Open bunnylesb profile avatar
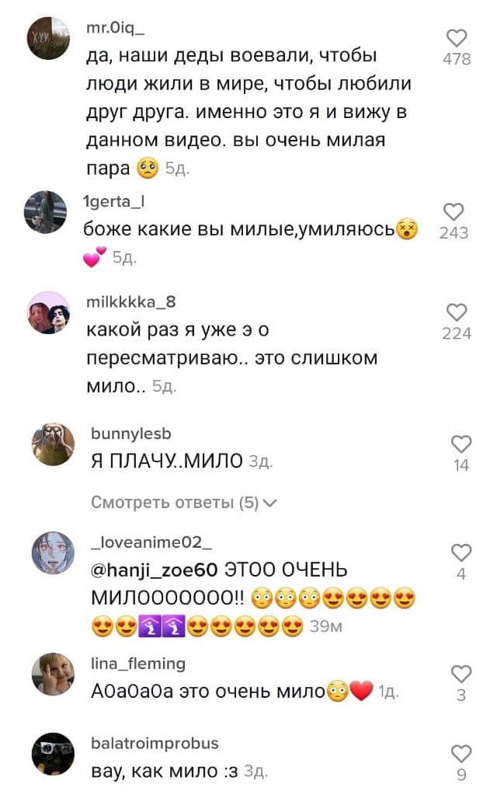 (x=53, y=444)
